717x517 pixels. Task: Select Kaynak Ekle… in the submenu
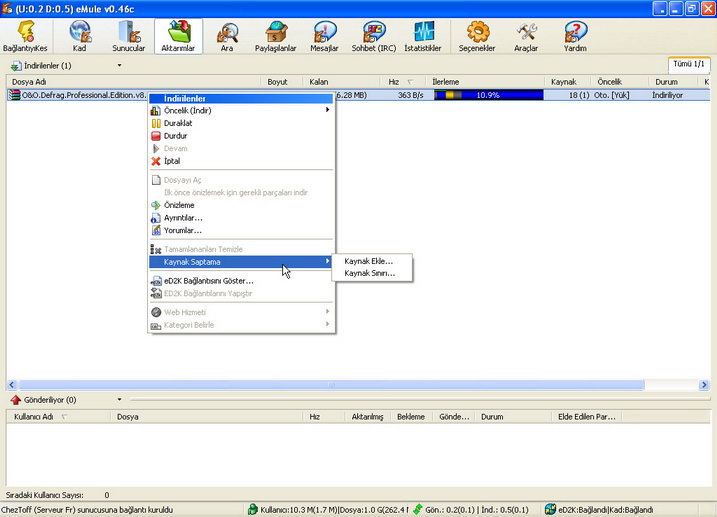(372, 261)
